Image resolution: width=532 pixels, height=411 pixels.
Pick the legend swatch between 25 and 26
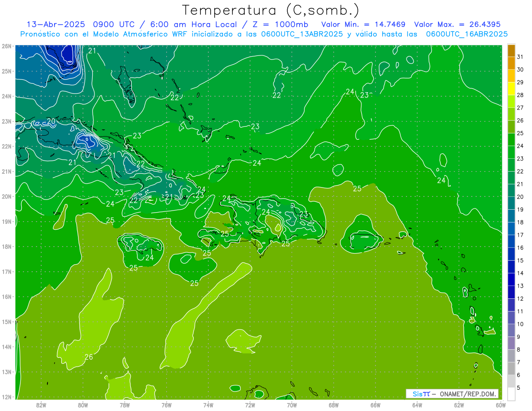point(511,127)
